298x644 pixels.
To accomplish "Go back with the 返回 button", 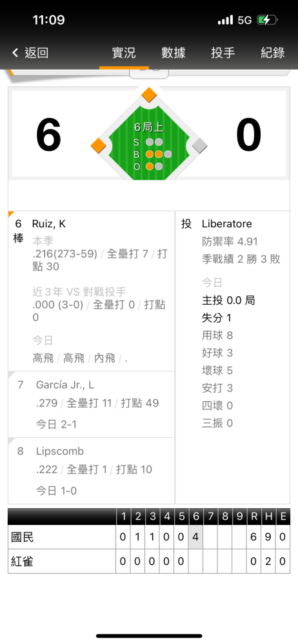I will point(30,53).
